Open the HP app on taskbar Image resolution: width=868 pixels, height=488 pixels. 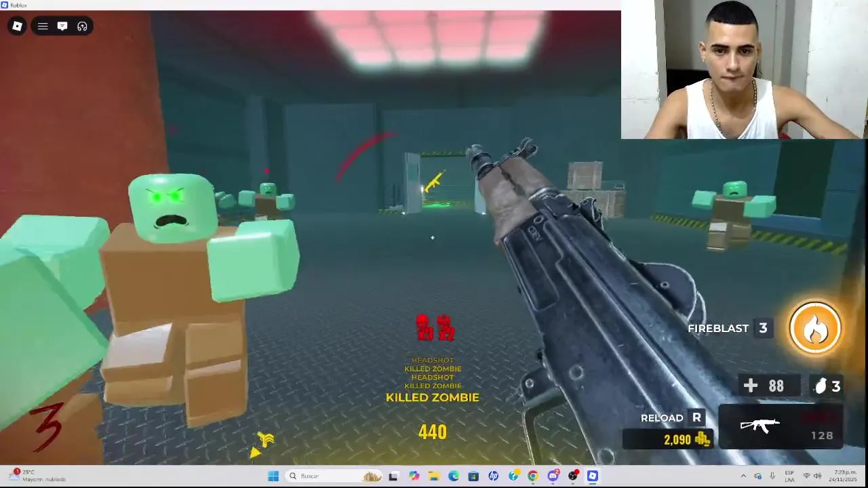[x=493, y=476]
